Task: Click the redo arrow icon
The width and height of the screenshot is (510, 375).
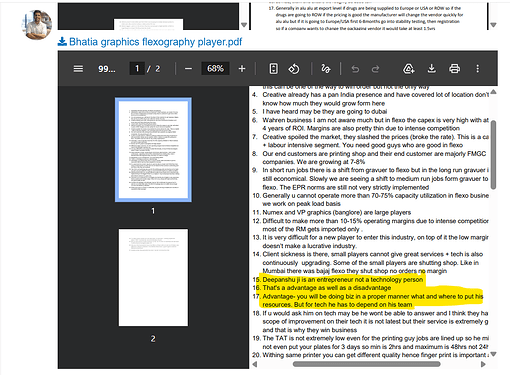Action: [376, 69]
